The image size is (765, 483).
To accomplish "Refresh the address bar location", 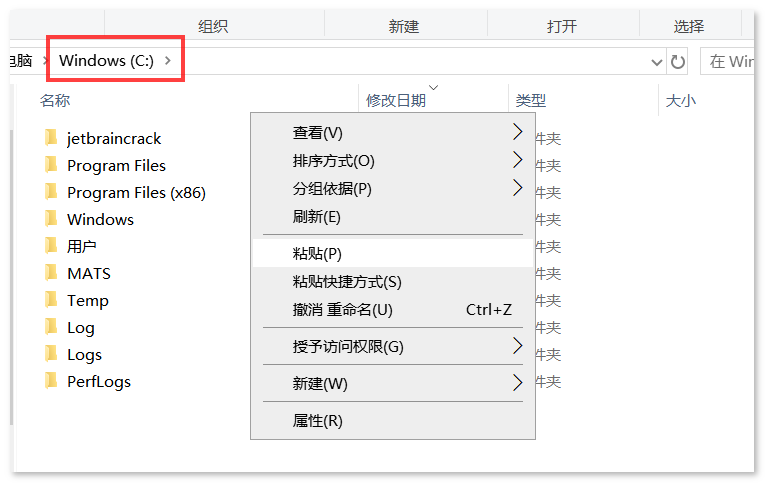I will 677,61.
